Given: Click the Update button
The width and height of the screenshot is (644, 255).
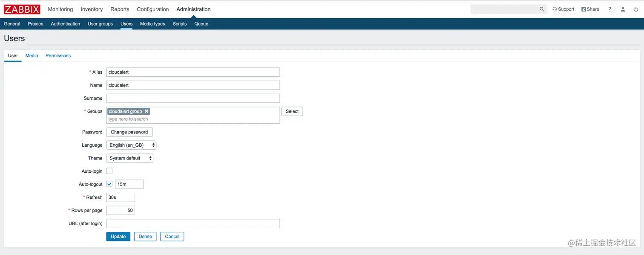Looking at the screenshot, I should pos(118,237).
